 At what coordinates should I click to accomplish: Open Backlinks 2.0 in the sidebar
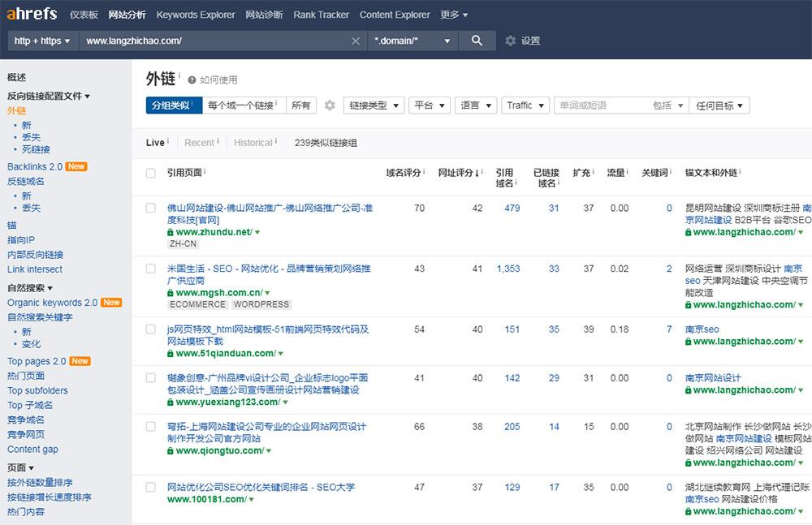point(35,166)
